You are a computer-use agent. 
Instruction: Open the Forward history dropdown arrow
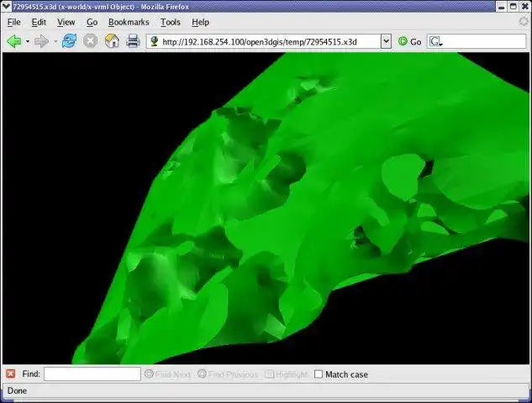(55, 42)
